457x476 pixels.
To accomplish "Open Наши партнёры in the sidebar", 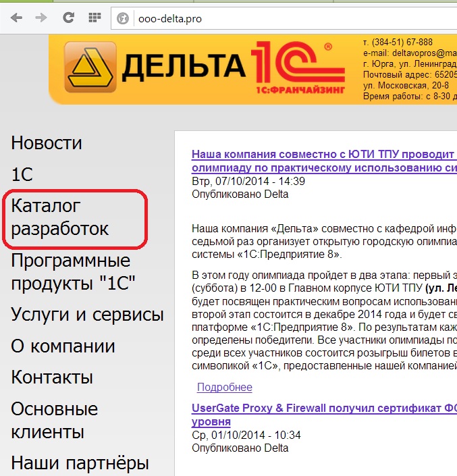I will [80, 463].
